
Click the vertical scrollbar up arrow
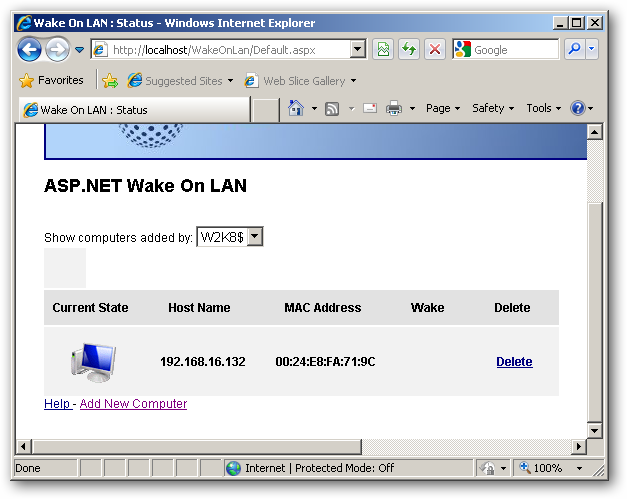[595, 132]
